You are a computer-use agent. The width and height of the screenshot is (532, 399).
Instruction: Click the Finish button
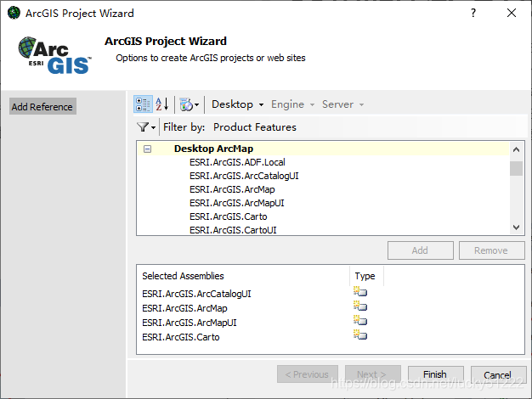(435, 374)
